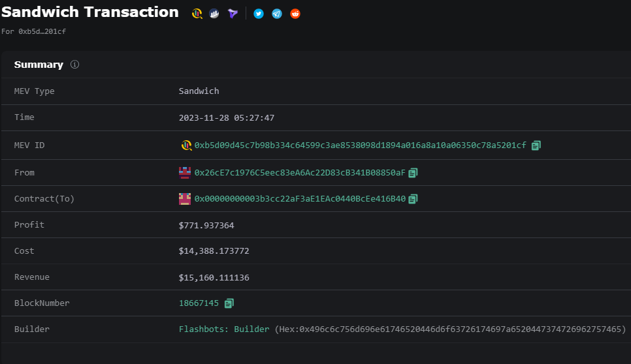Share the transaction on Reddit

[x=295, y=14]
